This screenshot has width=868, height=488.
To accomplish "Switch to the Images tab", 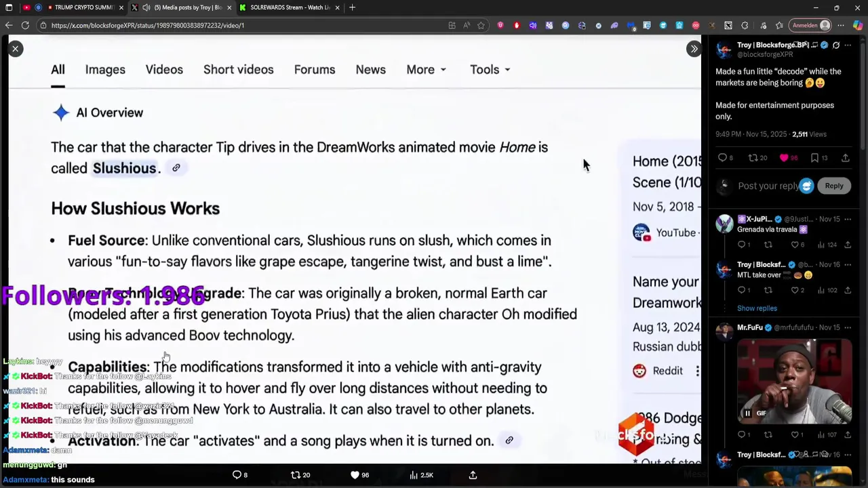I will tap(105, 70).
